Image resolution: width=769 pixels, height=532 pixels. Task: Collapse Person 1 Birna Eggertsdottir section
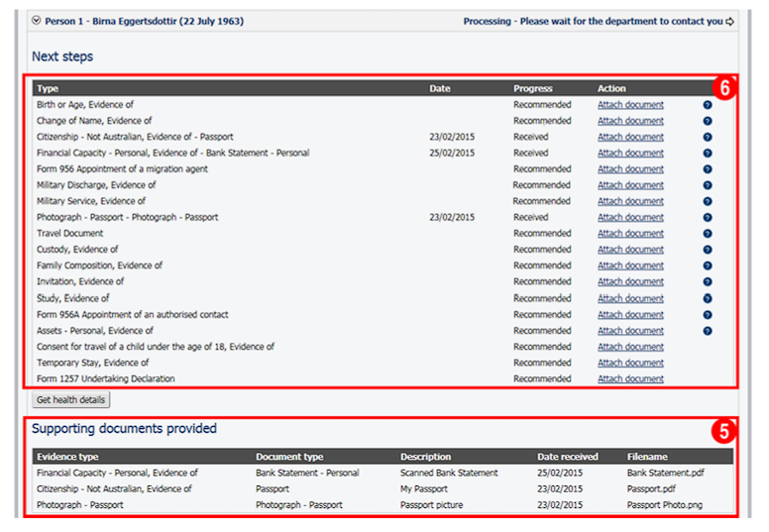37,21
